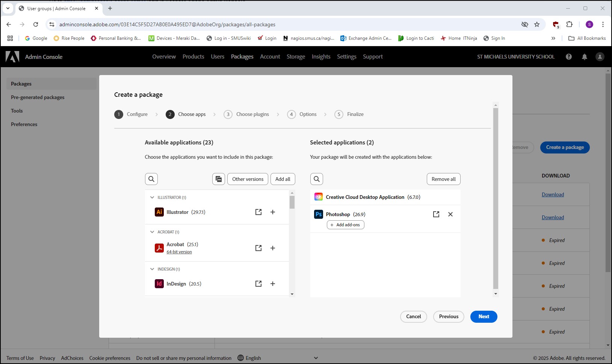Image resolution: width=612 pixels, height=364 pixels.
Task: Cancel the Create a package dialog
Action: 413,317
